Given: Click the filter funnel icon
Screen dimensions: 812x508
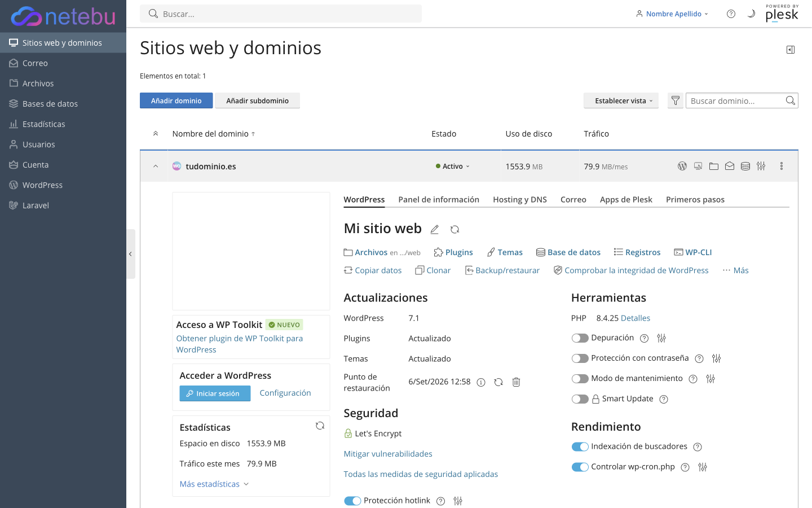Looking at the screenshot, I should pyautogui.click(x=675, y=100).
